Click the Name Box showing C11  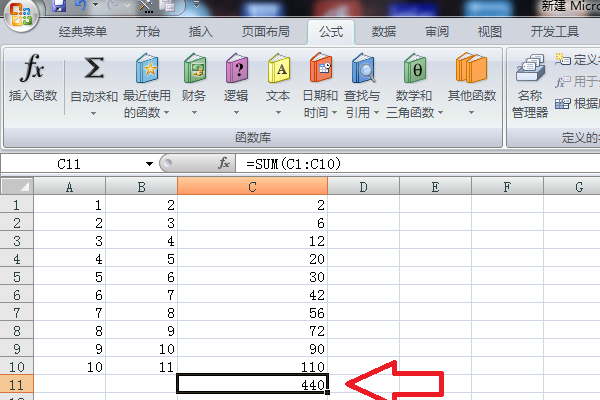(69, 164)
